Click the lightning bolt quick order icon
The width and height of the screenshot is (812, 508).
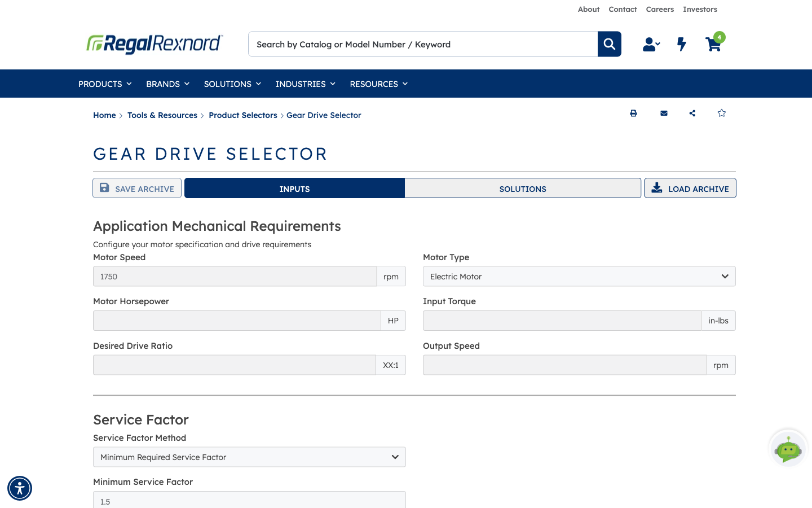(x=682, y=44)
